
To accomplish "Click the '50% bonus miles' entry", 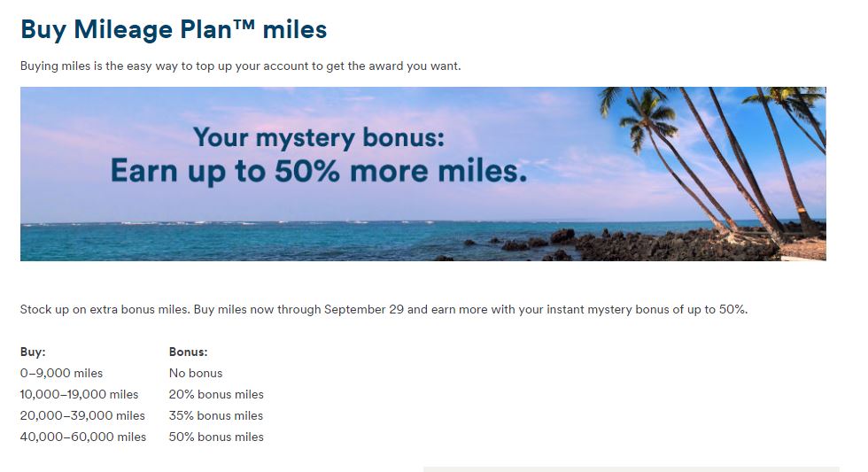I will (216, 437).
